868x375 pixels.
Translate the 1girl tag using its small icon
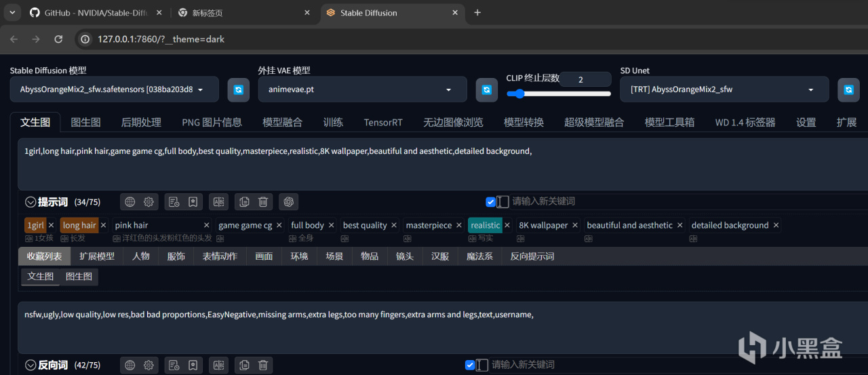pyautogui.click(x=28, y=238)
